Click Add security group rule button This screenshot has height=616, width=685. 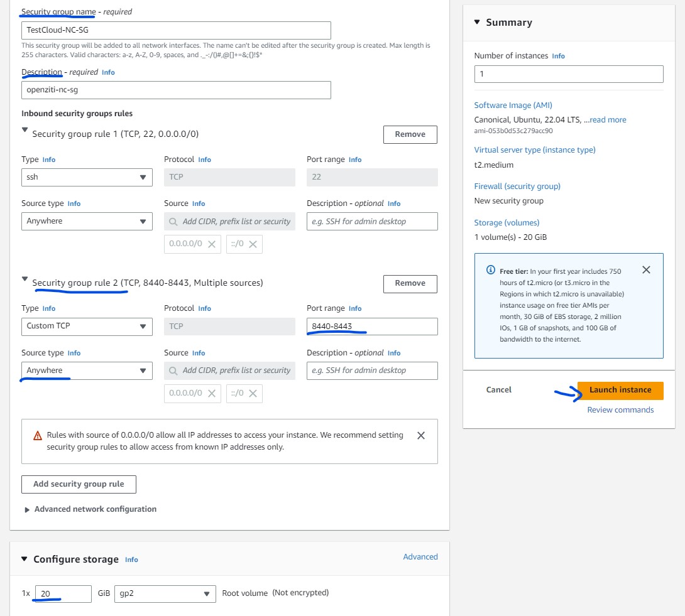click(79, 484)
